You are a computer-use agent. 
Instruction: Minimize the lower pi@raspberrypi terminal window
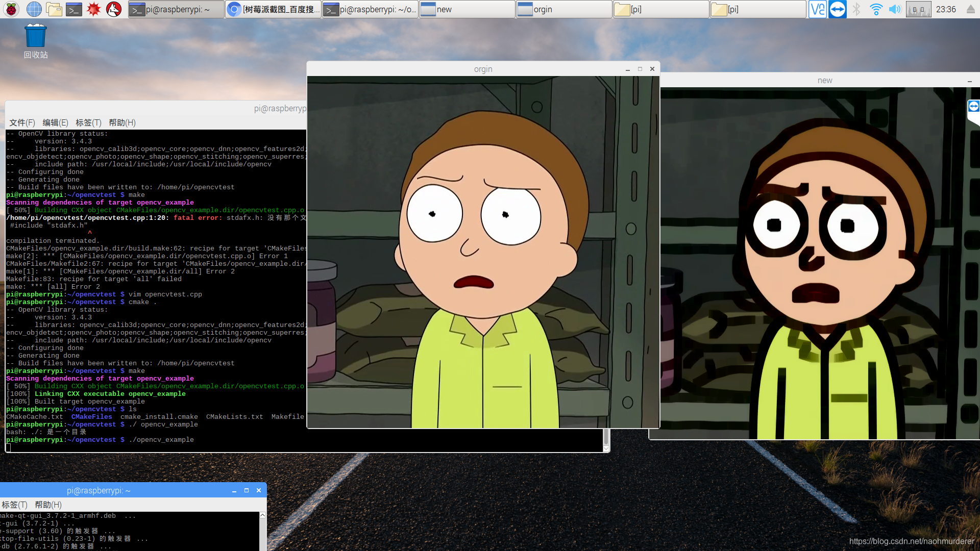234,491
